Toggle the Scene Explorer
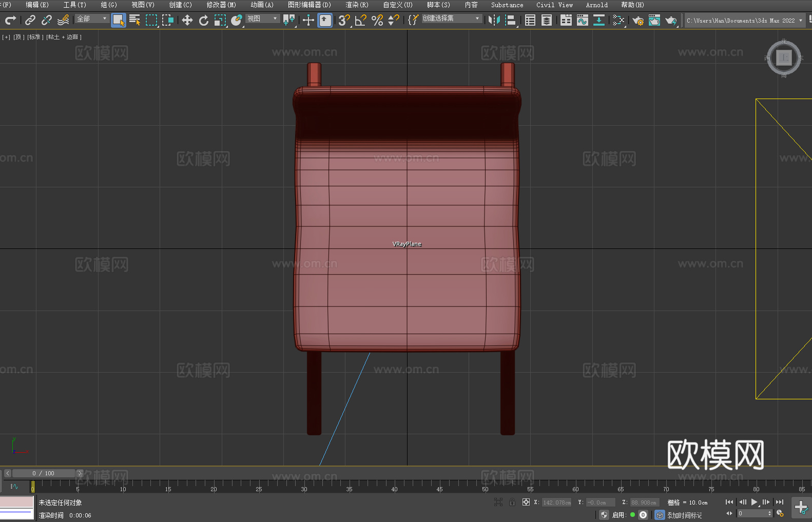The height and width of the screenshot is (522, 812). (530, 20)
